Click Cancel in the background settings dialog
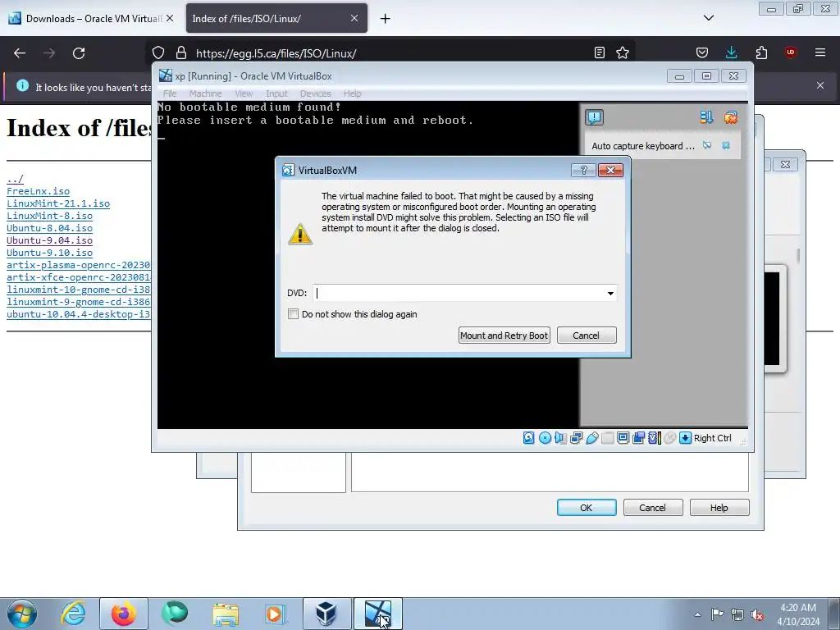840x630 pixels. coord(652,508)
